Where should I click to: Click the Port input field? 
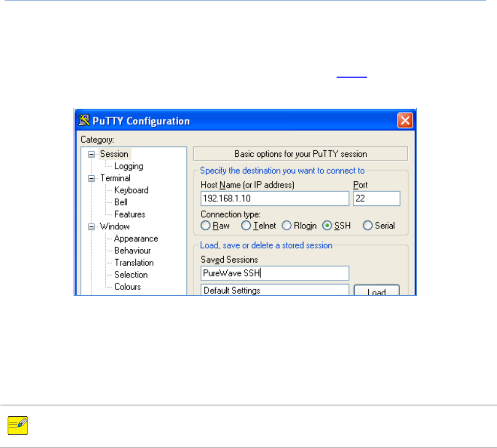pyautogui.click(x=376, y=199)
